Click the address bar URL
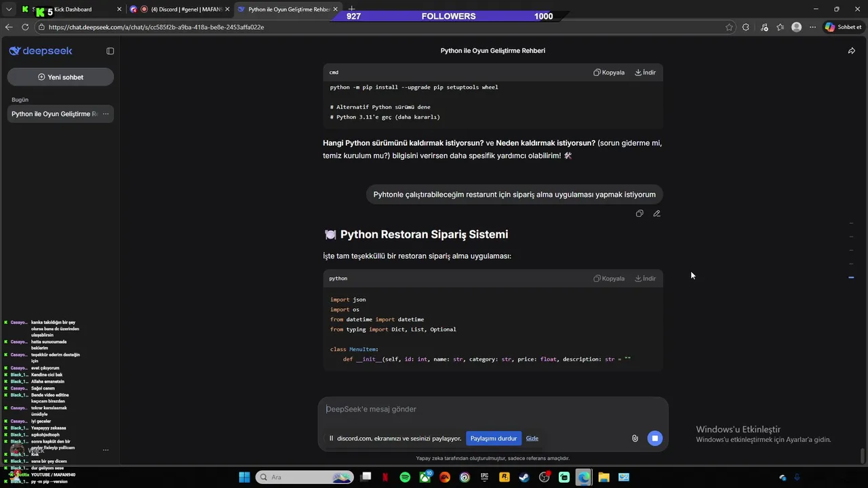 point(156,27)
